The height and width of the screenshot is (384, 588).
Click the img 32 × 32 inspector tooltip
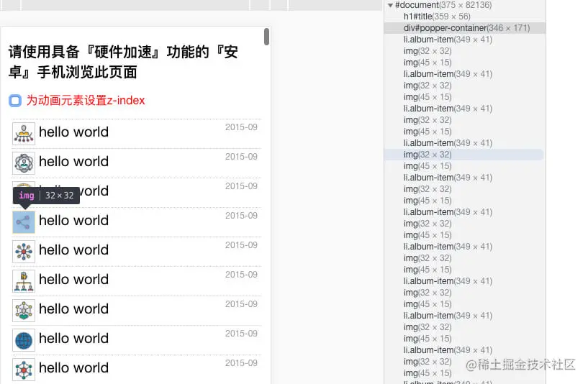point(46,196)
